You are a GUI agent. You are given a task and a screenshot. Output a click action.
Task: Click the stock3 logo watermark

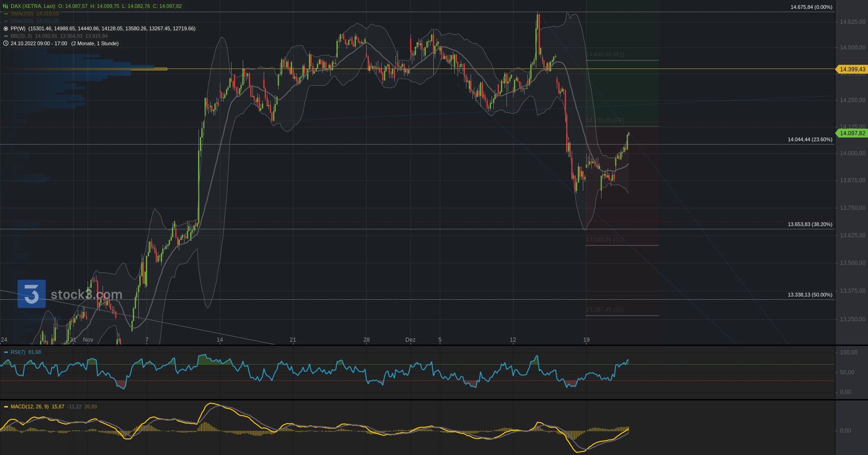(x=32, y=294)
